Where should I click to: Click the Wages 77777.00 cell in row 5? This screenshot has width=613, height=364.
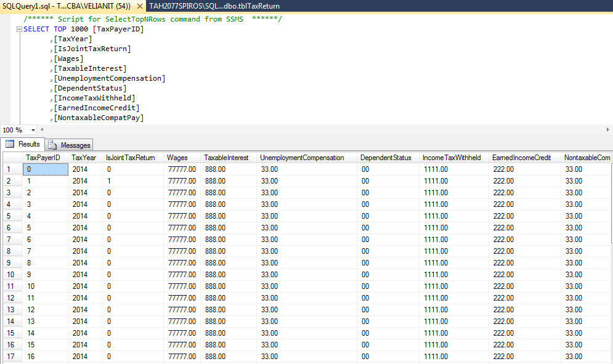coord(182,216)
